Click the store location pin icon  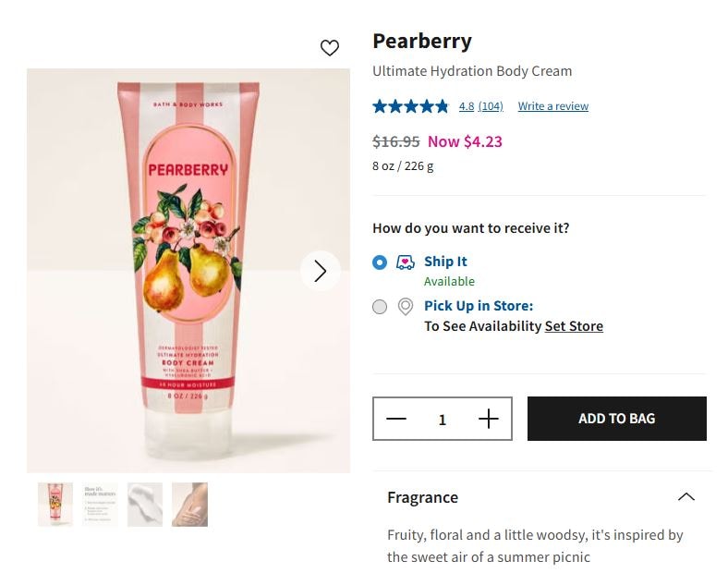(405, 307)
